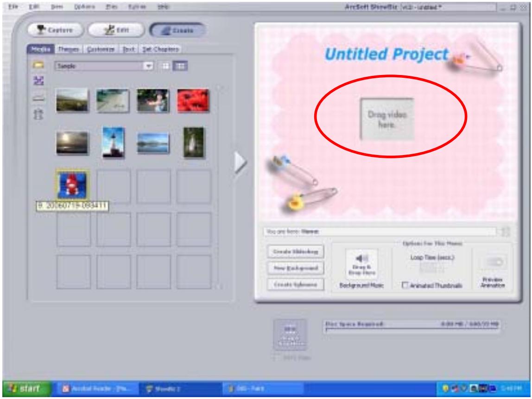The image size is (532, 399).
Task: Switch to large thumbnail grid view
Action: coord(178,66)
